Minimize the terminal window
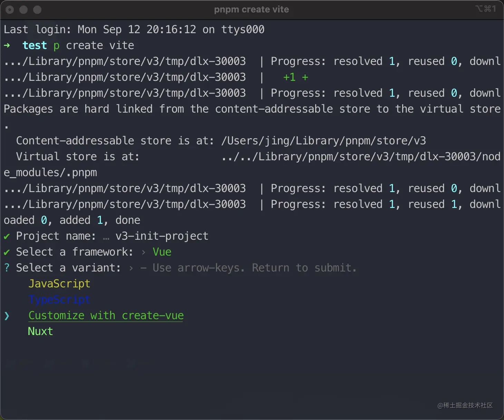This screenshot has width=504, height=420. click(x=23, y=10)
